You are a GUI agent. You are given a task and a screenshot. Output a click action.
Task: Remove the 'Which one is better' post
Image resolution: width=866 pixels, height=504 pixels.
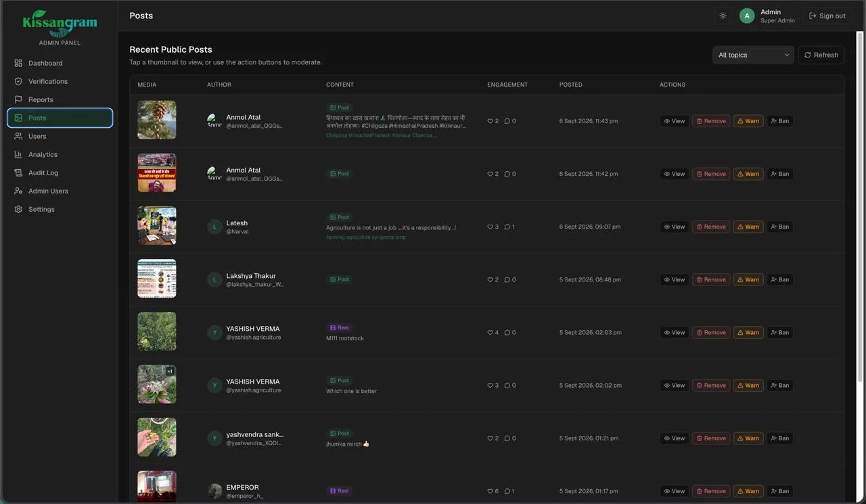pyautogui.click(x=711, y=386)
